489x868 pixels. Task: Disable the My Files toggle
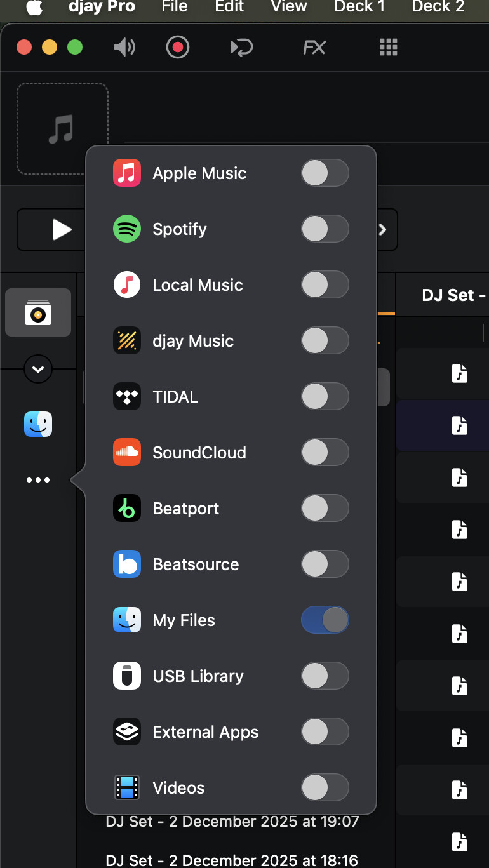325,620
